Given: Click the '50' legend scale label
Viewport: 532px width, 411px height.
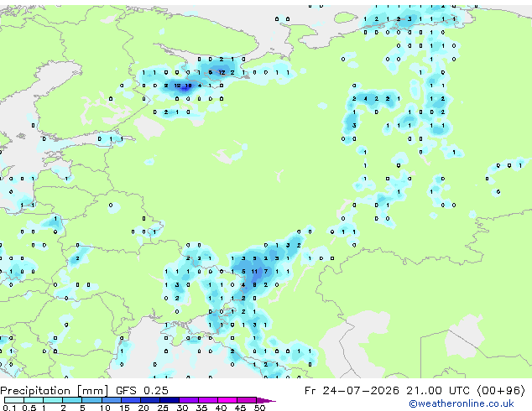Looking at the screenshot, I should (x=259, y=408).
